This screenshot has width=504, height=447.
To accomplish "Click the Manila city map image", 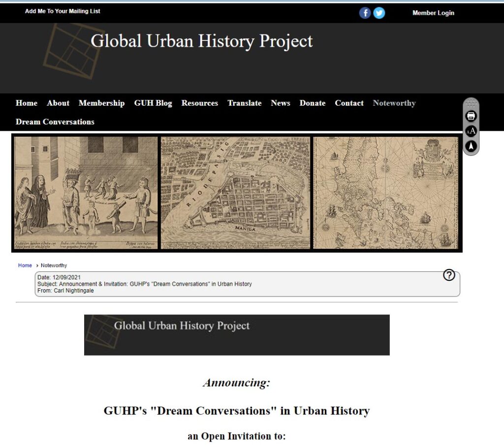I will (236, 193).
